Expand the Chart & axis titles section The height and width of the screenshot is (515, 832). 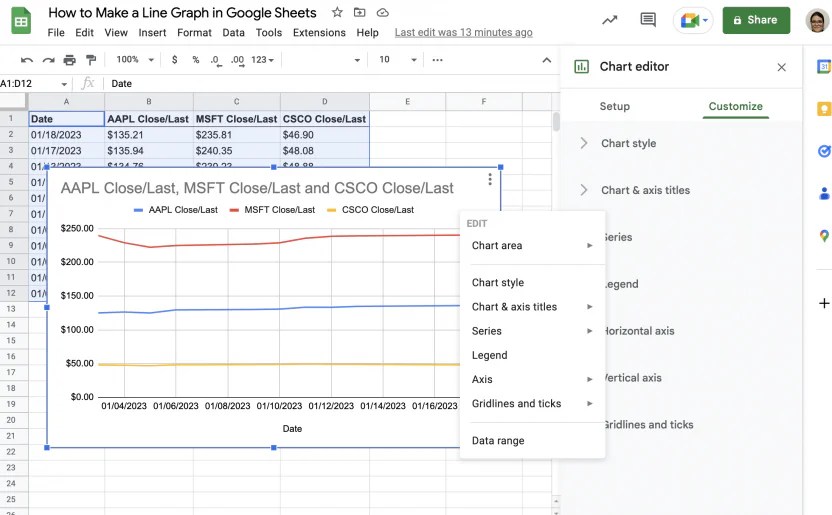[x=645, y=190]
